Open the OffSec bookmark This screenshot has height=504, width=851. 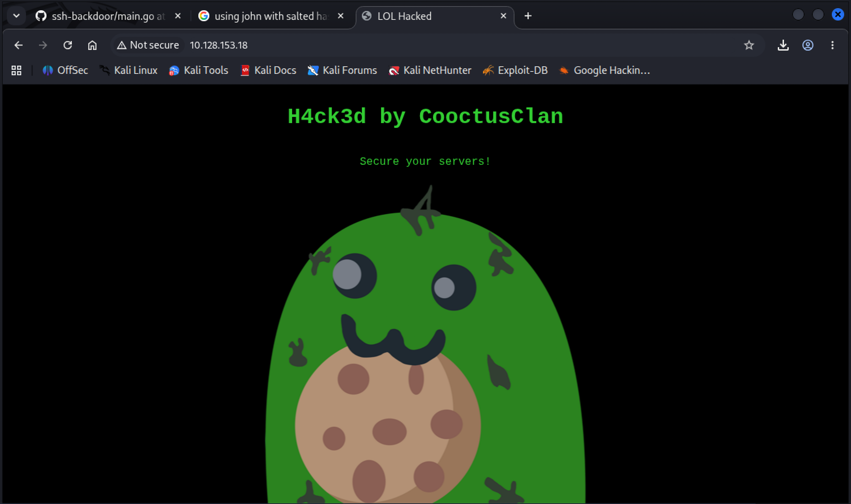click(x=65, y=70)
